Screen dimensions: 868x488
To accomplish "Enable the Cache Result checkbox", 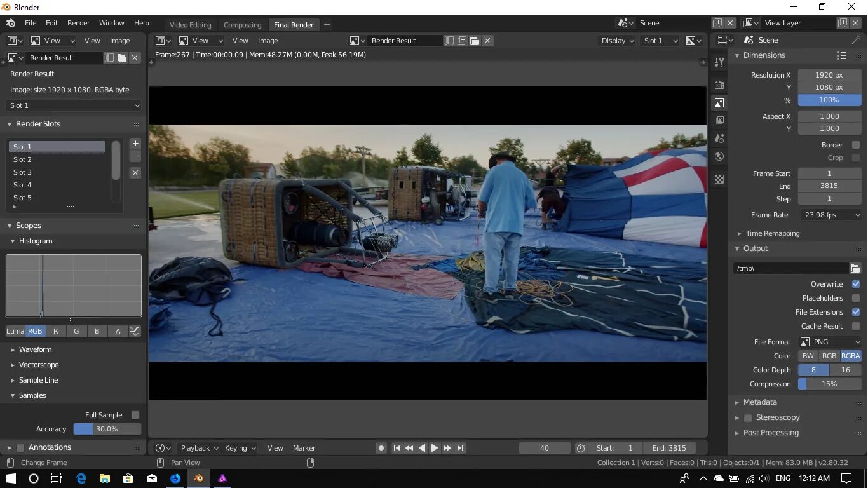I will (x=856, y=326).
